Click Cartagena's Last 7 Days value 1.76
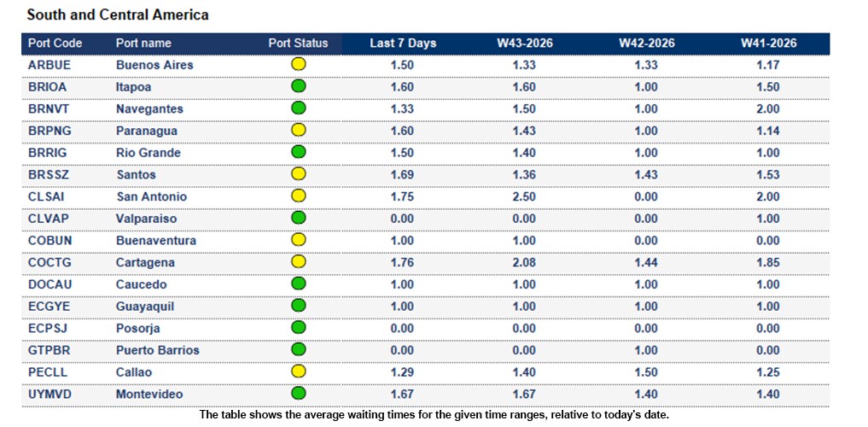 403,262
